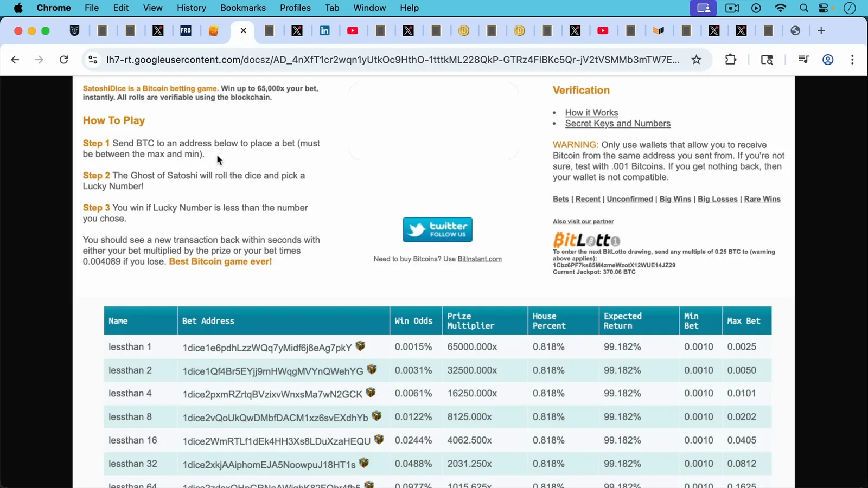Open the Unconfirmed link
Viewport: 868px width, 488px height.
click(630, 199)
